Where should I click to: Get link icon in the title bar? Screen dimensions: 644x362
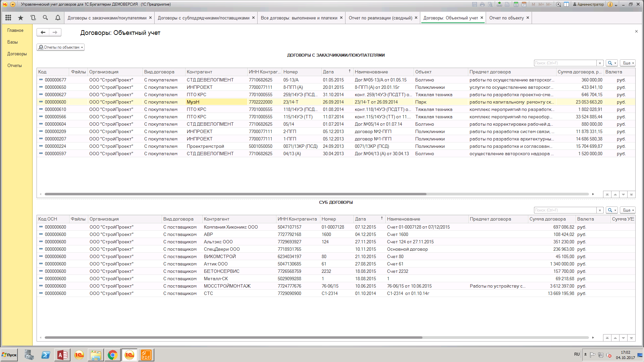coord(499,4)
